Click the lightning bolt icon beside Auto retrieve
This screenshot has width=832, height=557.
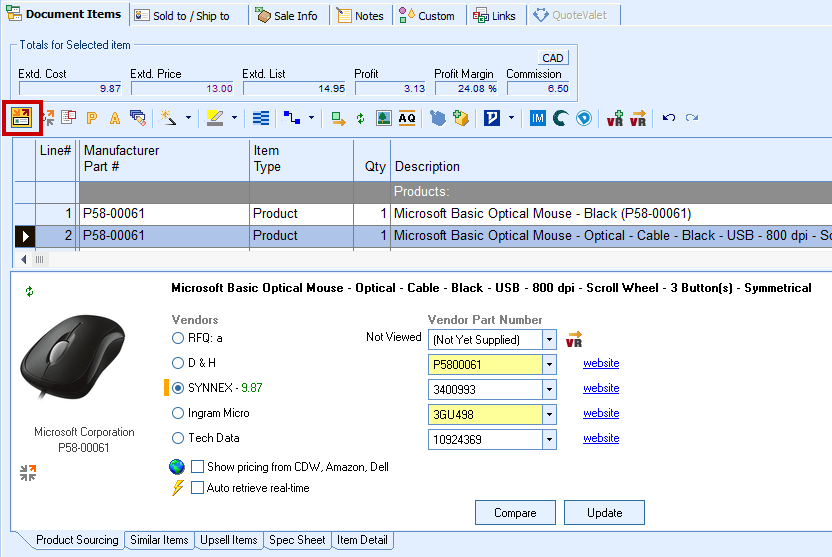tap(178, 488)
